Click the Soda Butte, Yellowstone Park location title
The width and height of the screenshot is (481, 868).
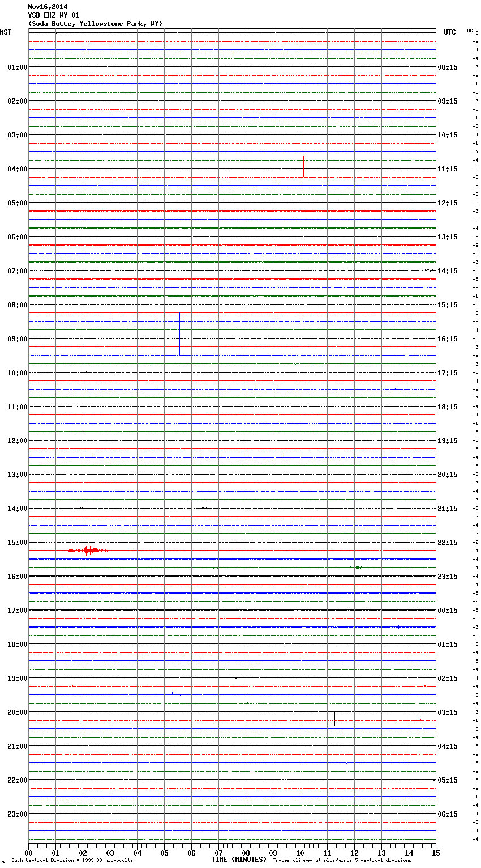click(x=95, y=24)
